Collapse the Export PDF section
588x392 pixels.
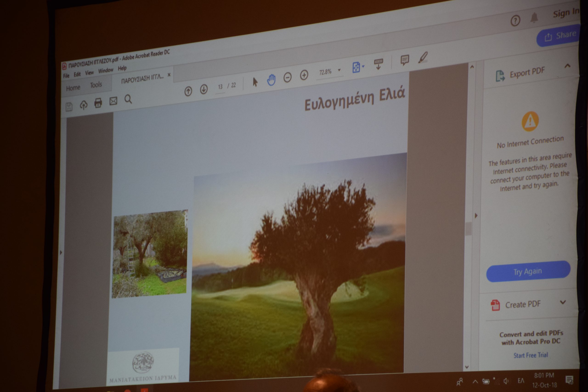[567, 66]
